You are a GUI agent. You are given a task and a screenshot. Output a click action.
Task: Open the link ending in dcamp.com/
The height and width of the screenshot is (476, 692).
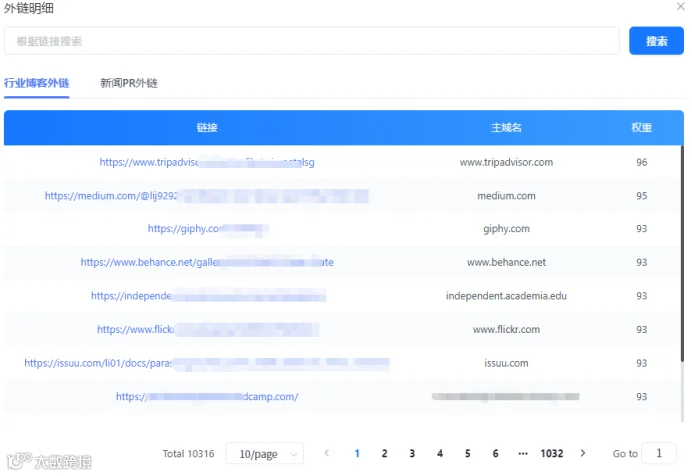pos(207,397)
